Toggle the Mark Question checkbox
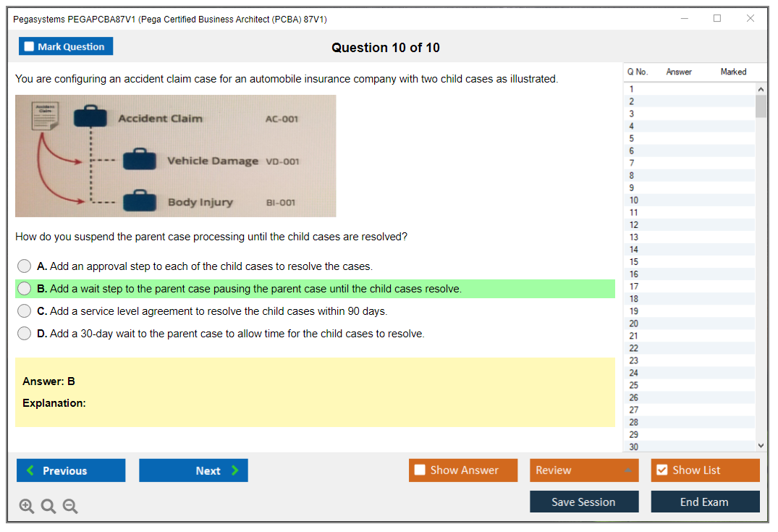 click(30, 47)
